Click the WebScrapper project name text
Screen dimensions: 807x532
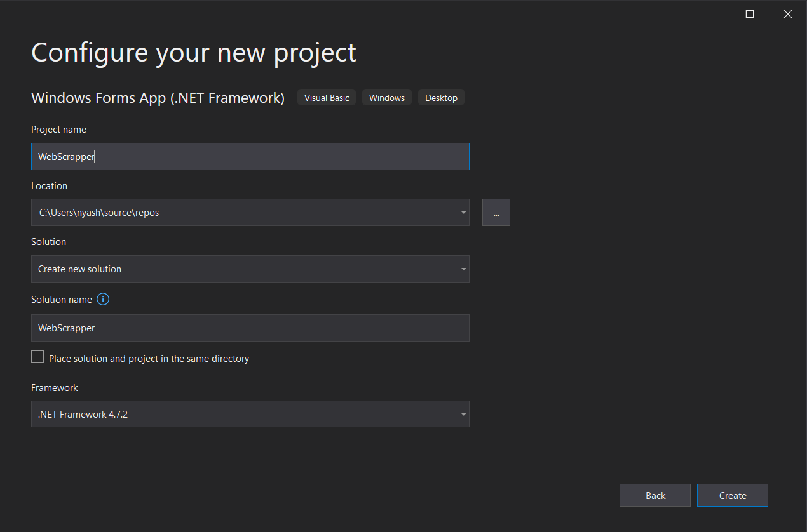[65, 156]
